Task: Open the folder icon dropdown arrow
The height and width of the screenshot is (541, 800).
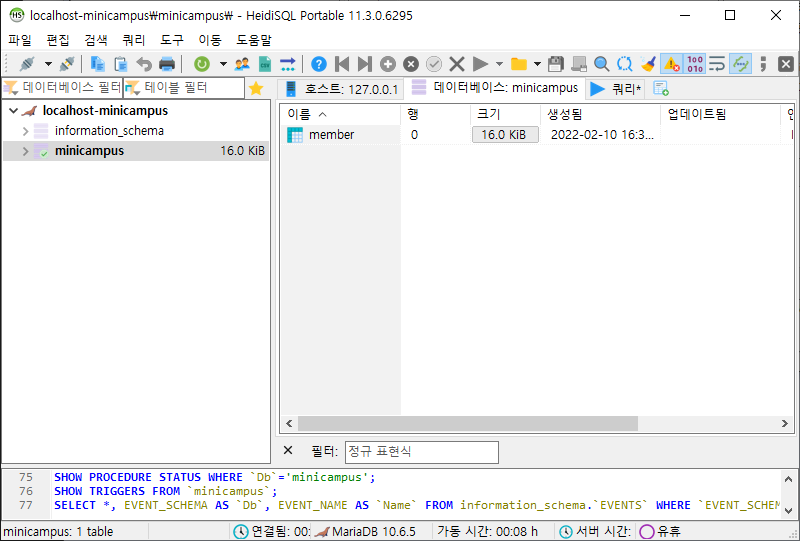Action: coord(537,64)
